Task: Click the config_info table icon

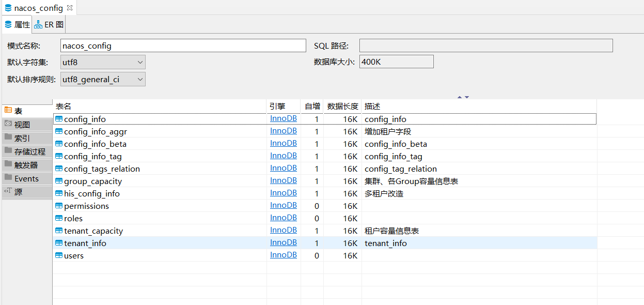Action: tap(59, 119)
